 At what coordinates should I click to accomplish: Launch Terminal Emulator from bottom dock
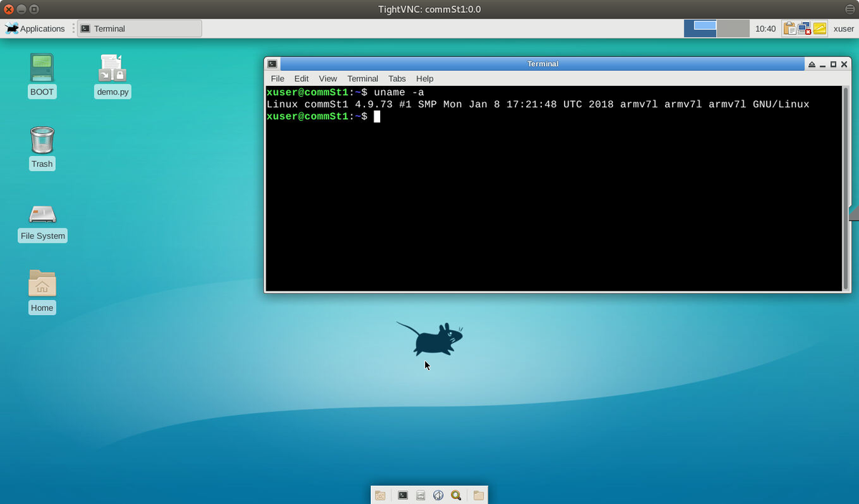[x=403, y=495]
